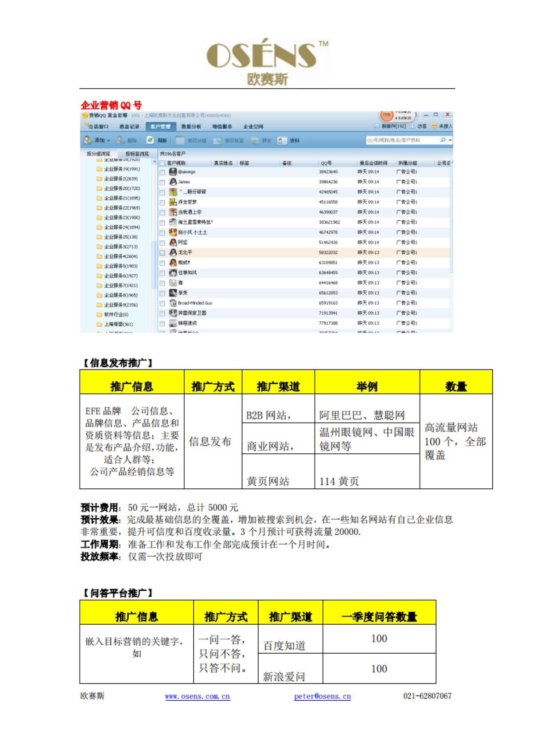Click the Broad-Minded Guy avatar
Screen dimensions: 534x756
point(173,303)
